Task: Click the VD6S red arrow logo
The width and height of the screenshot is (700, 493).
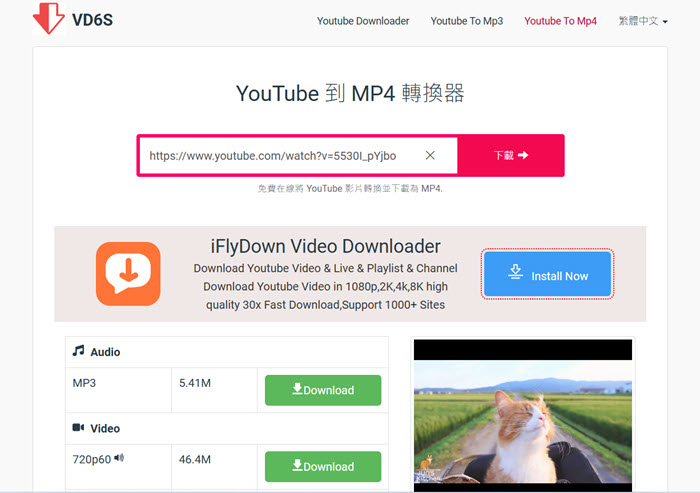Action: [49, 18]
